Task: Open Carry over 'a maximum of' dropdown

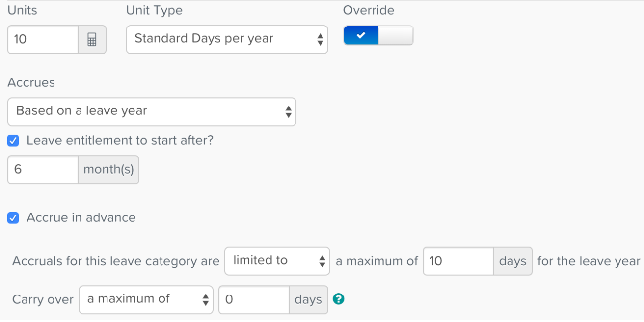Action: coord(146,299)
